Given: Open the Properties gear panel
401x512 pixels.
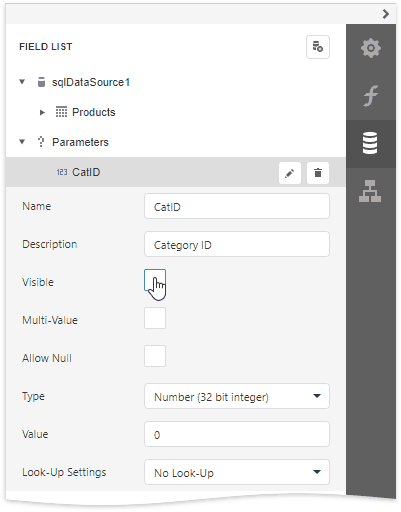Looking at the screenshot, I should tap(371, 48).
